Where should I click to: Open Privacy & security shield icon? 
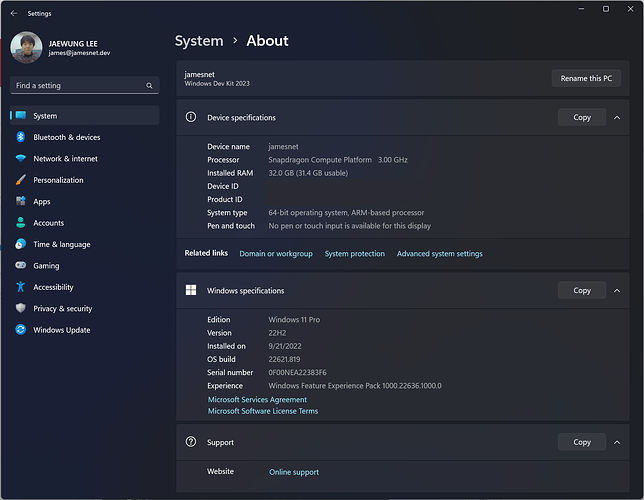pyautogui.click(x=21, y=308)
